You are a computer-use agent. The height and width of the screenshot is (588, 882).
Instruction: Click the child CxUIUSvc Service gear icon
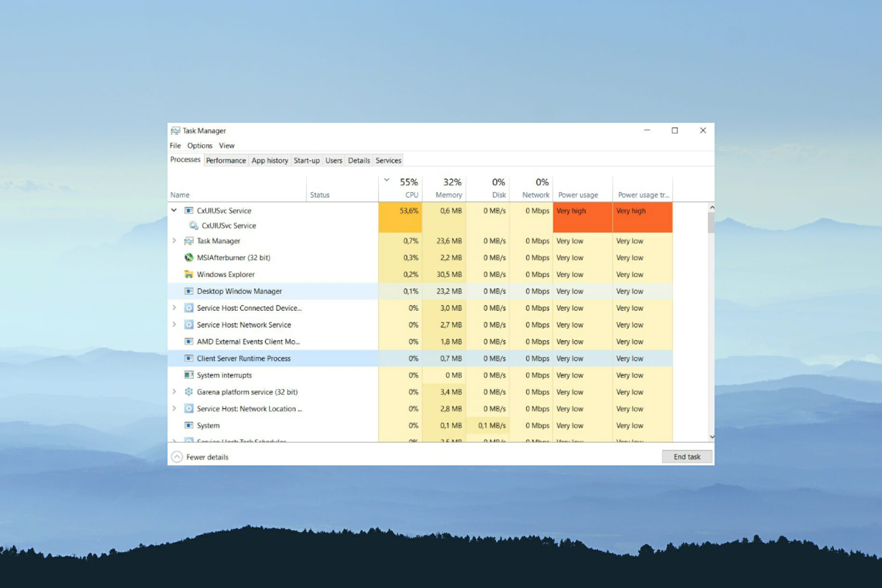pos(194,226)
